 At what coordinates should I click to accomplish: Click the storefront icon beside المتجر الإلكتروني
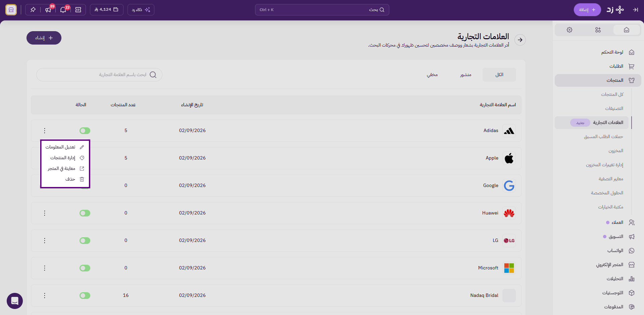[632, 265]
